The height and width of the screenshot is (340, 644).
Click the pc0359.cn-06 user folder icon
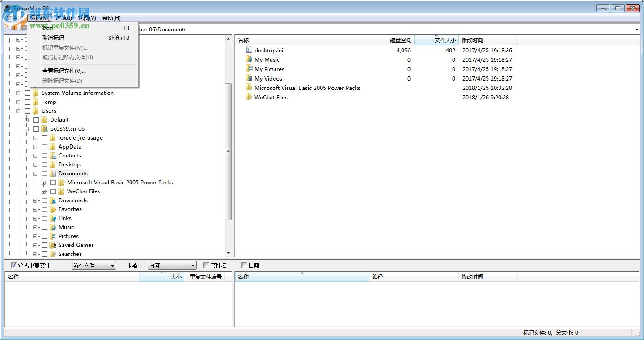[44, 129]
